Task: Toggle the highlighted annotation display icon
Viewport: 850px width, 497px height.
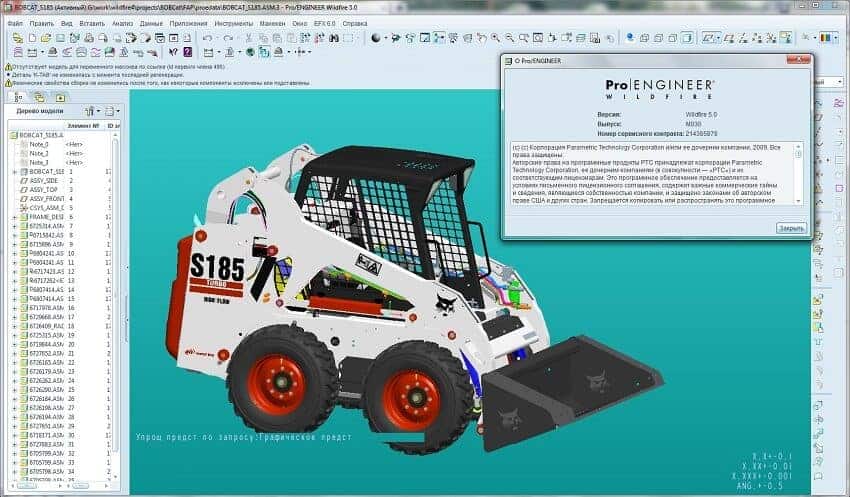Action: [785, 38]
